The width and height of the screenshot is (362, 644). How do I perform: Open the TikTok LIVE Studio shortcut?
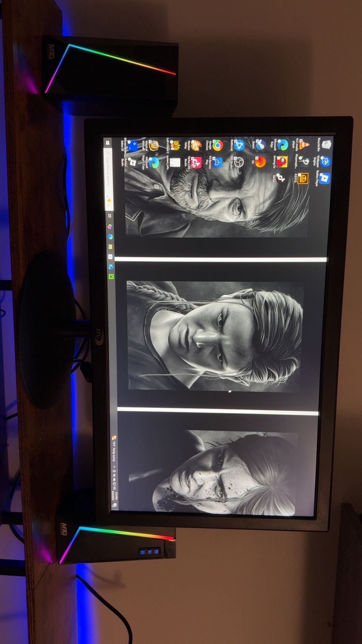[194, 163]
